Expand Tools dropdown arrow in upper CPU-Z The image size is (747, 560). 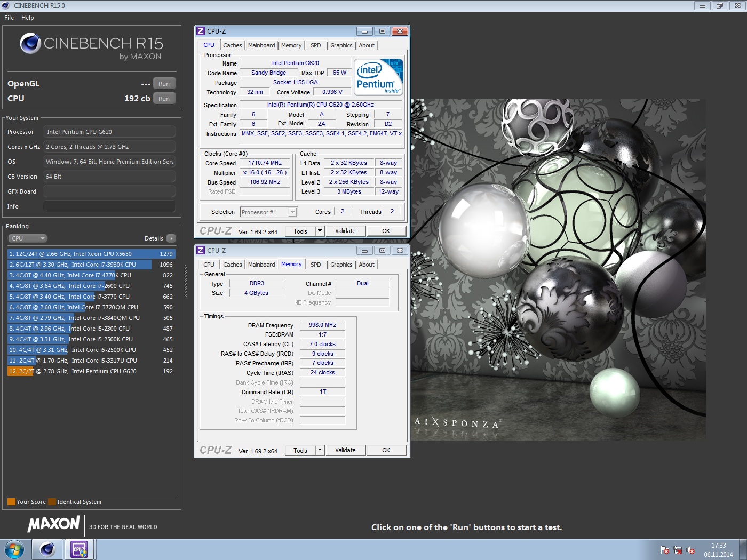click(320, 231)
